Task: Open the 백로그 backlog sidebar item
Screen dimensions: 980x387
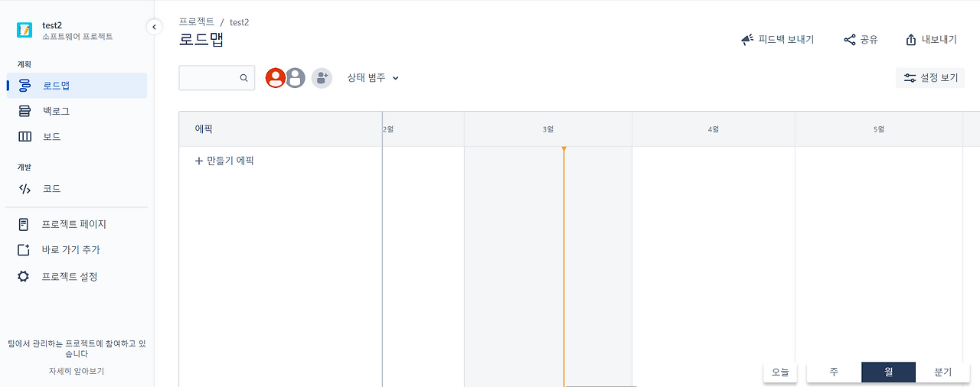Action: (77, 111)
